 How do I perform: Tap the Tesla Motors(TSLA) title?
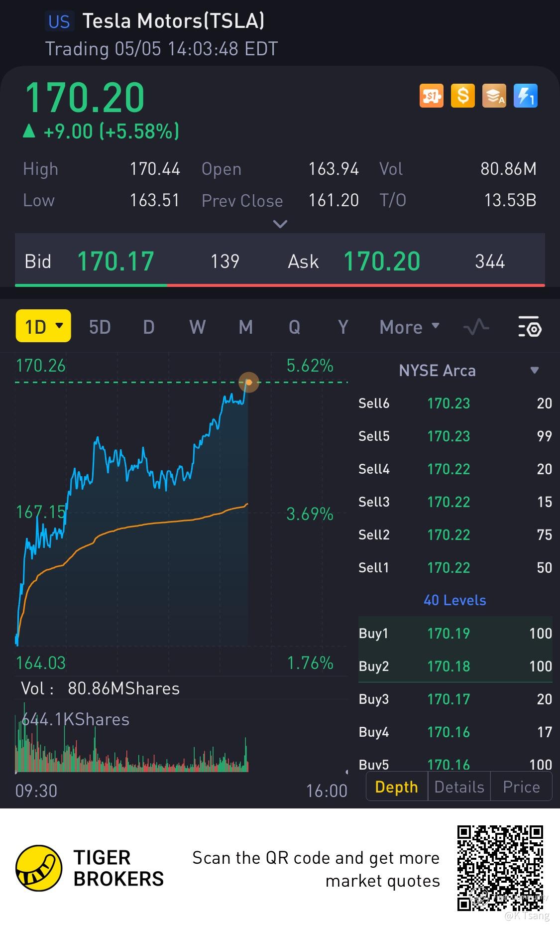(173, 21)
